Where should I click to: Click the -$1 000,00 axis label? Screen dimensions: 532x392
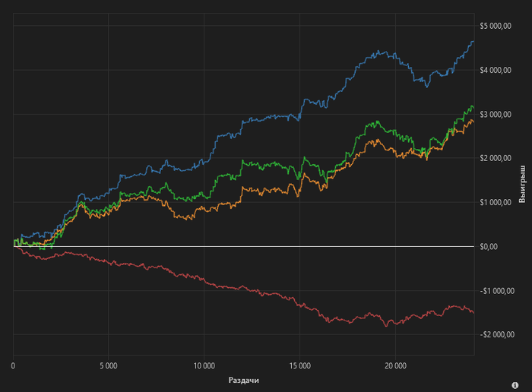497,291
